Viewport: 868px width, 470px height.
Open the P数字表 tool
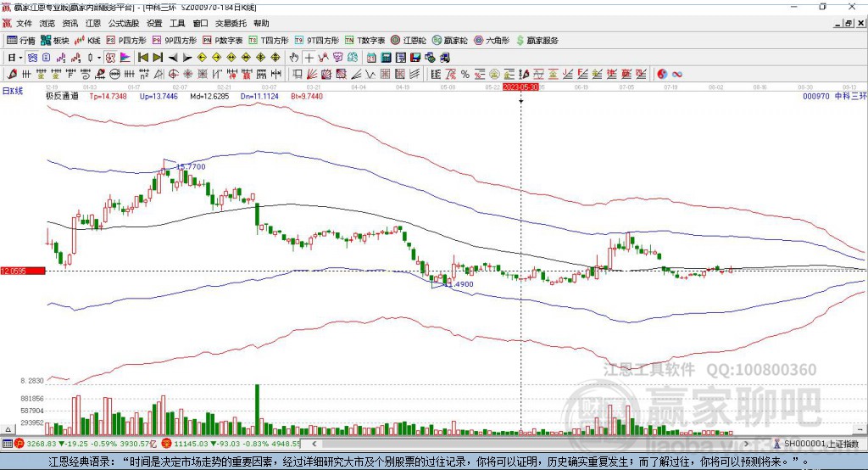pos(223,41)
